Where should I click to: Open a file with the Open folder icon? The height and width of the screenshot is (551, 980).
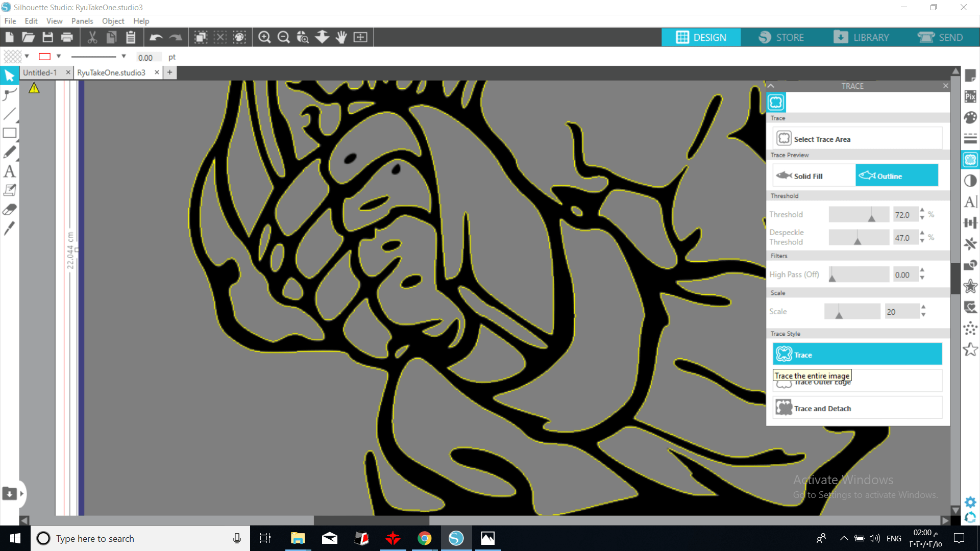point(28,37)
